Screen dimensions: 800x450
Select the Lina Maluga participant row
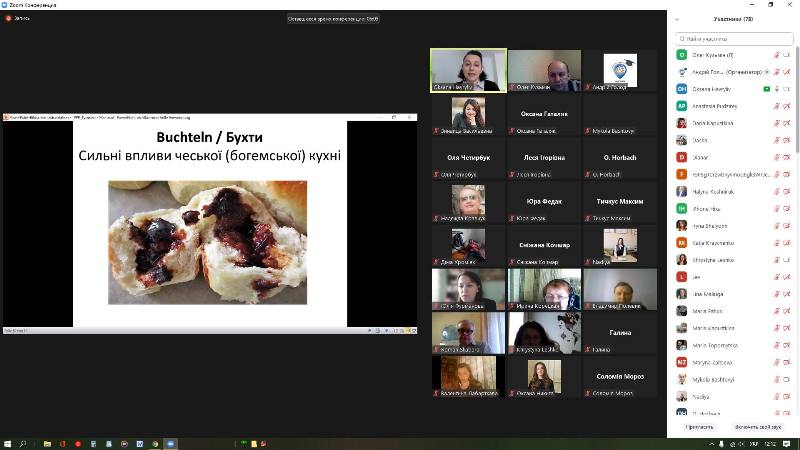click(x=734, y=294)
